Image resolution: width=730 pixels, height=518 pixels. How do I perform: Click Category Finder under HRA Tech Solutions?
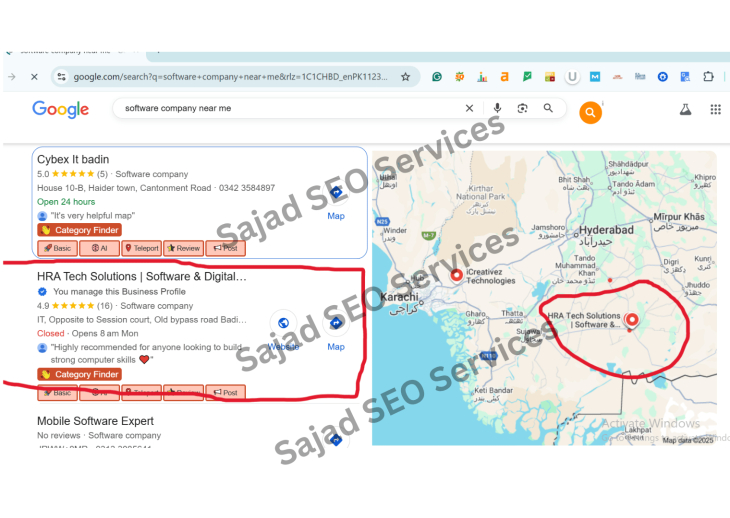pyautogui.click(x=80, y=374)
